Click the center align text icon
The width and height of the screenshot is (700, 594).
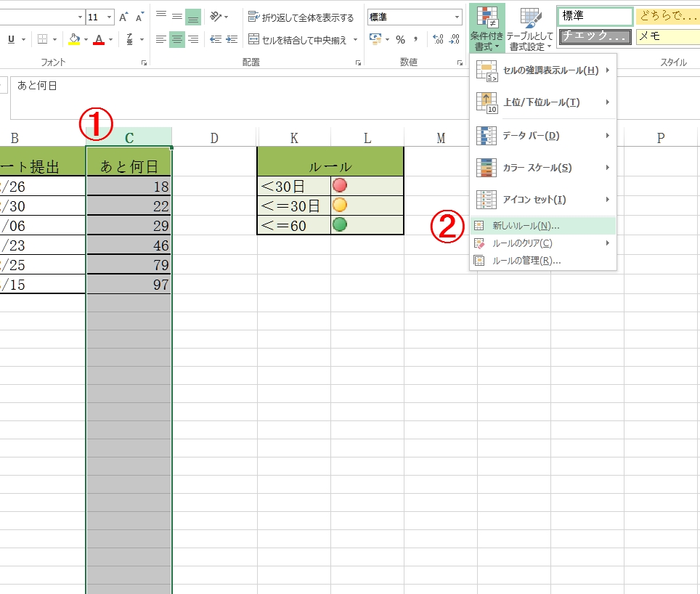(177, 40)
